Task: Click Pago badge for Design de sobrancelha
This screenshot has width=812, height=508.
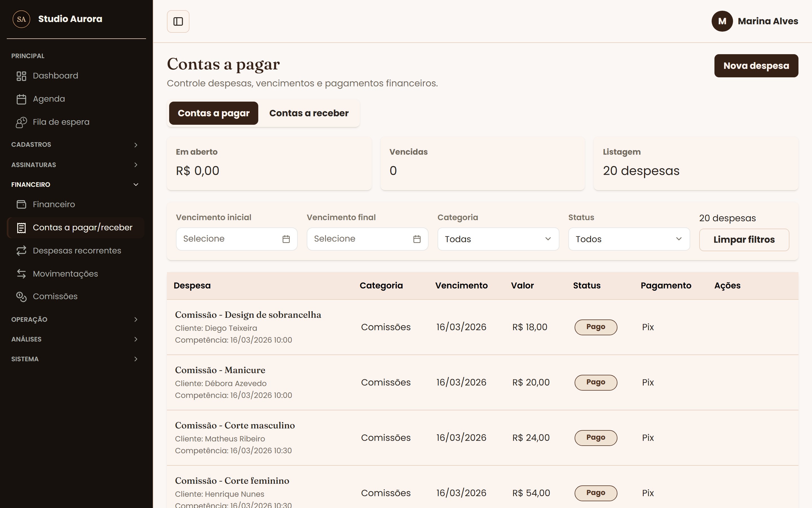Action: point(595,327)
